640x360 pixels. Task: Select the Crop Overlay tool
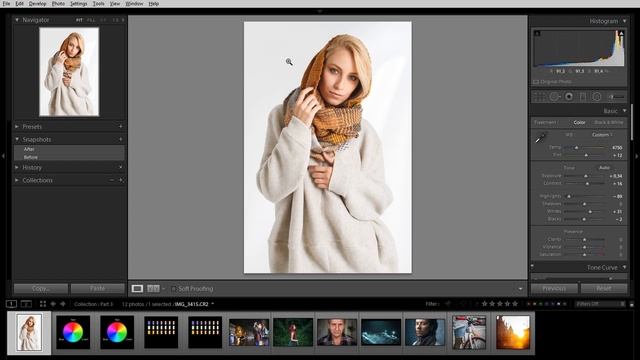(x=539, y=97)
